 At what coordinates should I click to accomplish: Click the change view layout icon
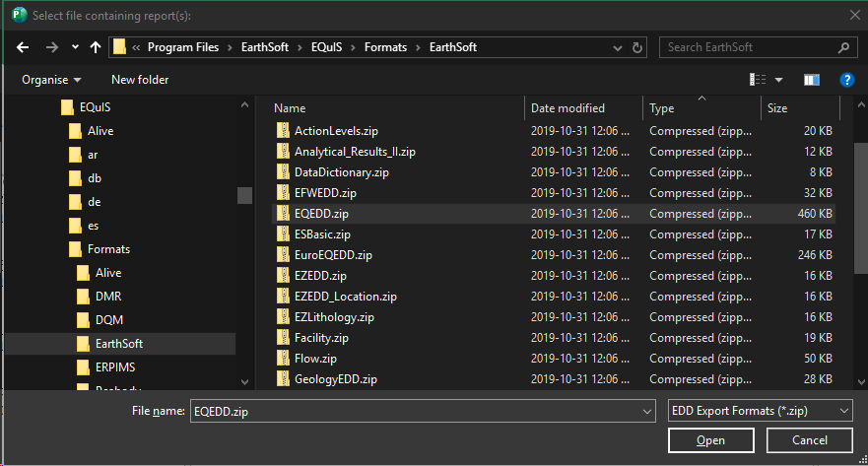(758, 80)
